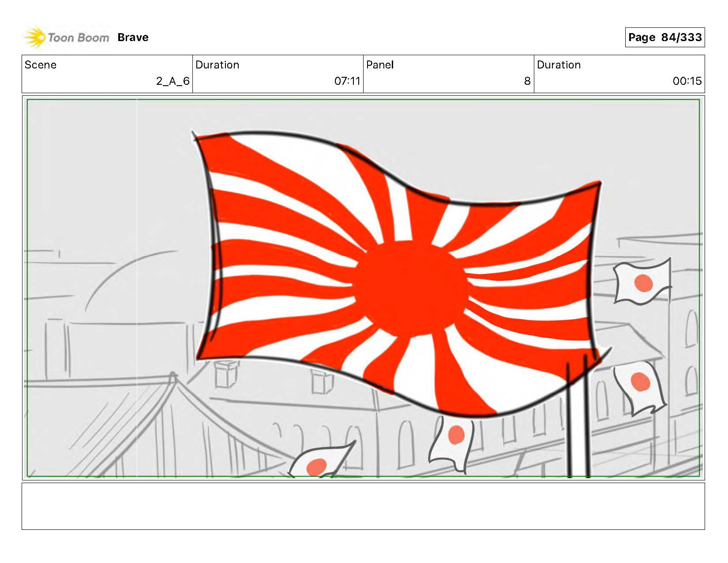Click the scene duration value '07:11'

point(347,81)
